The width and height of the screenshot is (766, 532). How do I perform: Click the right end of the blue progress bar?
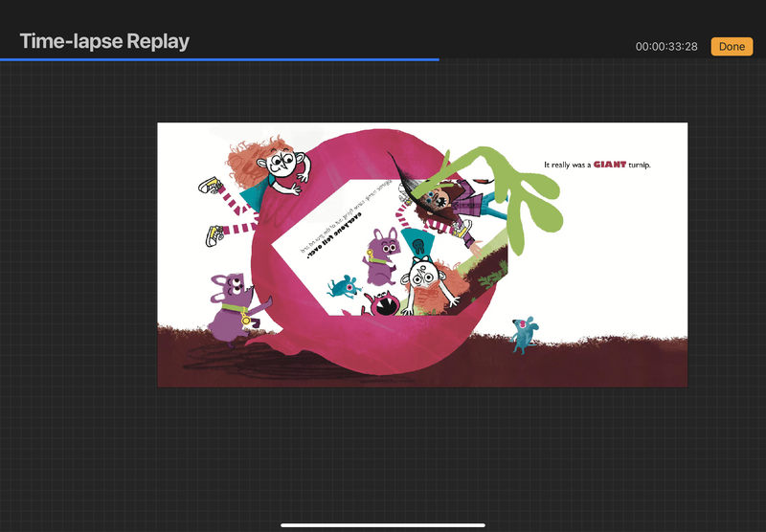437,59
